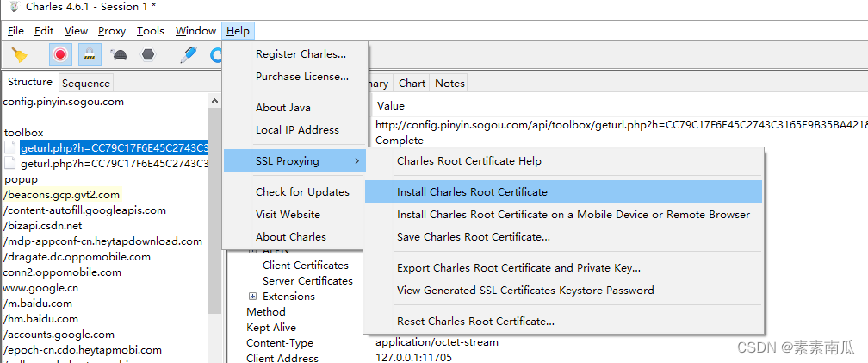Switch to the Structure tab

point(30,82)
